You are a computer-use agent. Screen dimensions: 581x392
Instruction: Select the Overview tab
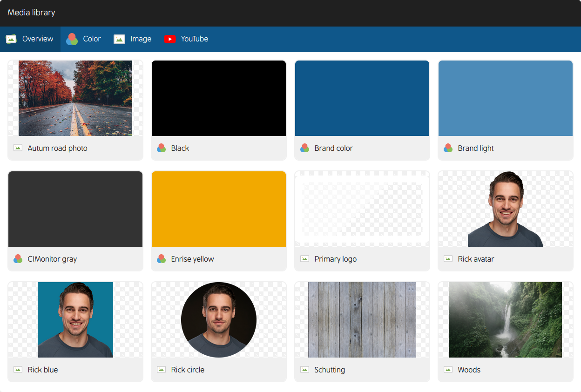tap(30, 39)
